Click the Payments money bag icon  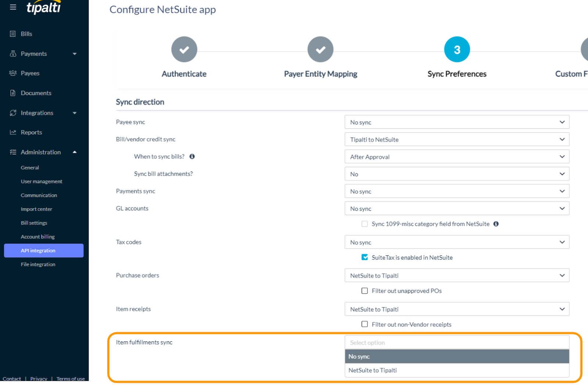click(x=13, y=54)
